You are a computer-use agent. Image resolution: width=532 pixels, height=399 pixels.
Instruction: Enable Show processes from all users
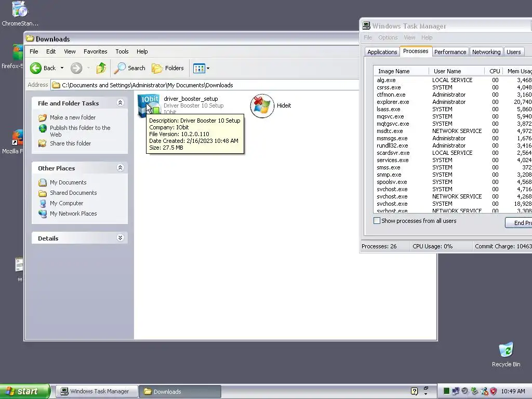click(377, 221)
